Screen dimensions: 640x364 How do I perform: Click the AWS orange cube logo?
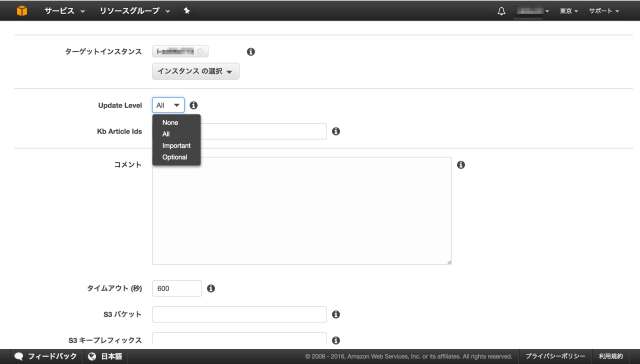click(x=22, y=11)
